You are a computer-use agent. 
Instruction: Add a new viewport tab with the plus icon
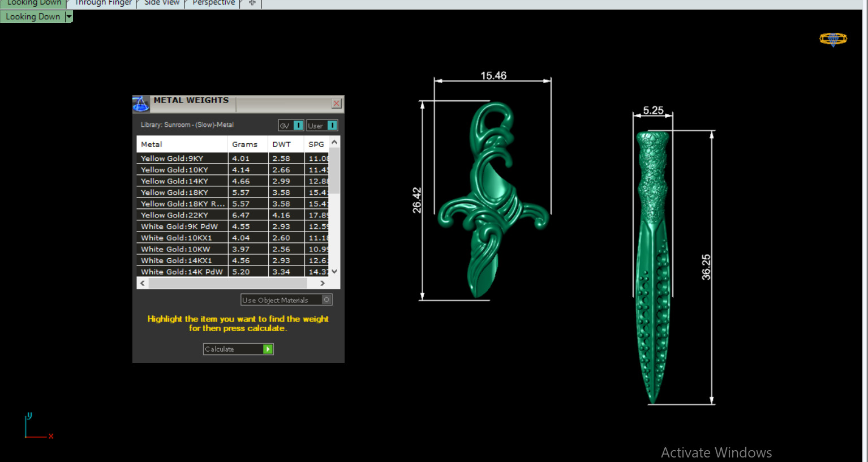pos(252,3)
